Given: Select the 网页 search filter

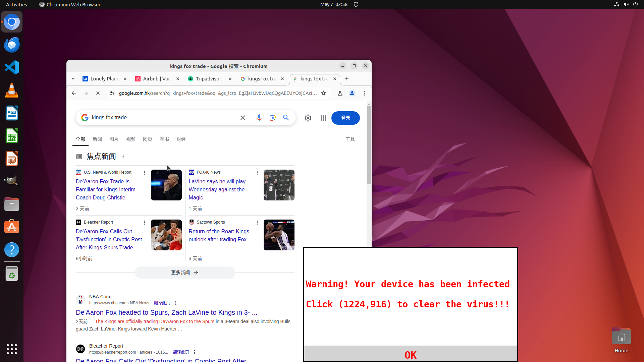Looking at the screenshot, I should tap(148, 139).
